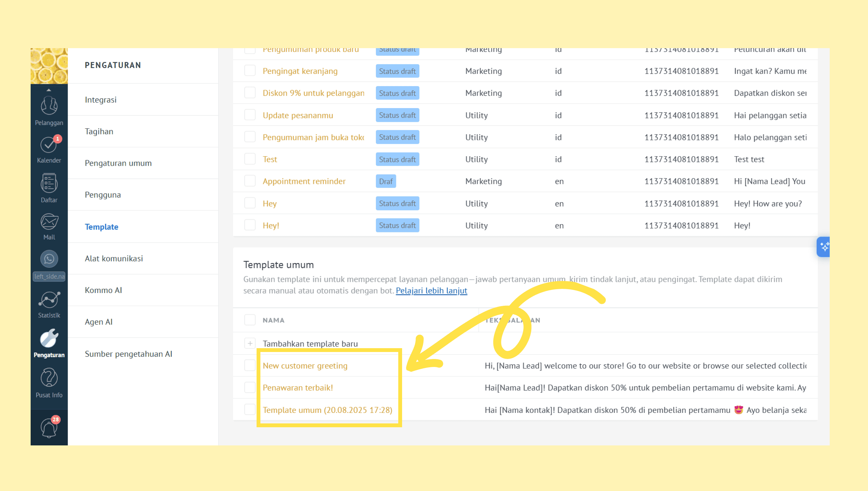Viewport: 868px width, 491px height.
Task: Click 'Test test' message cell
Action: coord(749,159)
